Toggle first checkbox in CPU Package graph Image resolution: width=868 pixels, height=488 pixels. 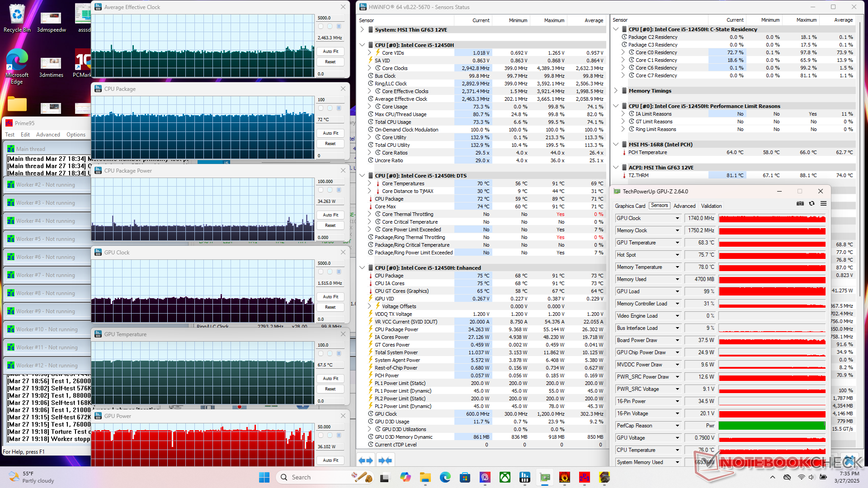click(321, 108)
